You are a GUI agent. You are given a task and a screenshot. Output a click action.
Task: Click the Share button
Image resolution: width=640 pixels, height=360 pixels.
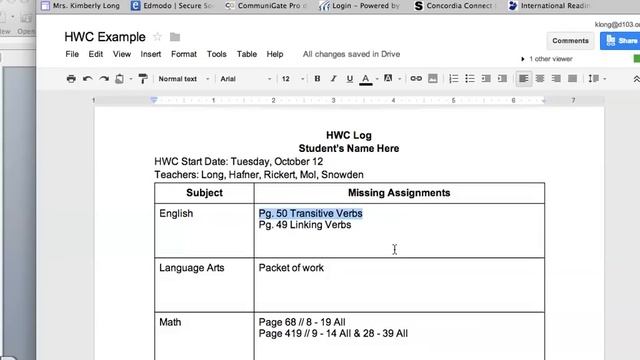pos(620,41)
